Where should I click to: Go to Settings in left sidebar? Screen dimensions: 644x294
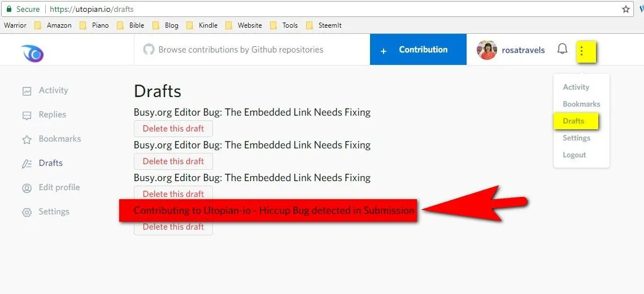pyautogui.click(x=54, y=212)
